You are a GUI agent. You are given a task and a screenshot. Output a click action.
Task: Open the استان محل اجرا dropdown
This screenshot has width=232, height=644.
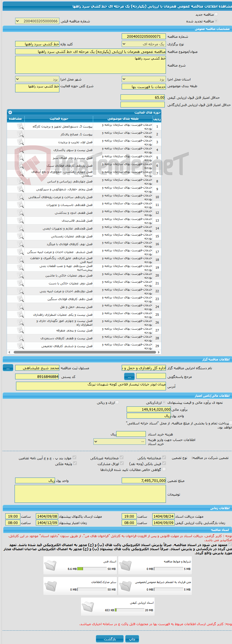[144, 79]
